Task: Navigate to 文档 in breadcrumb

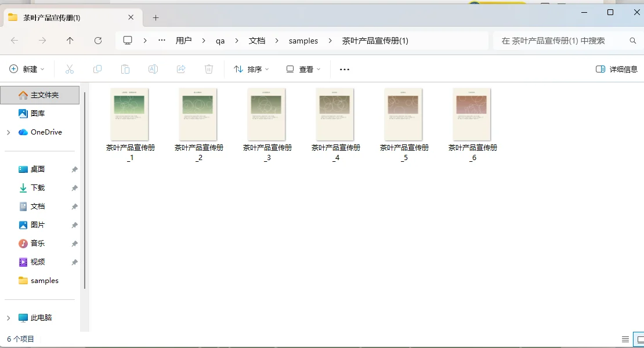Action: pos(256,41)
